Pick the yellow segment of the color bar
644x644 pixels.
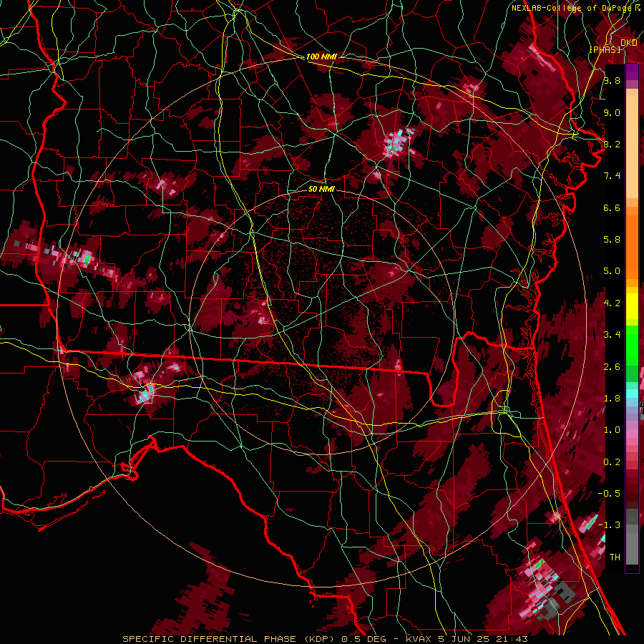tap(632, 306)
